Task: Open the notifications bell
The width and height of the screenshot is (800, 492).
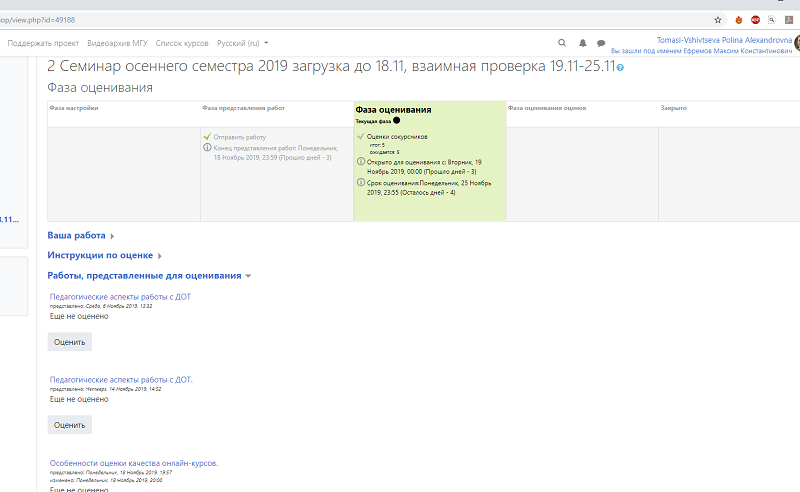Action: (583, 43)
